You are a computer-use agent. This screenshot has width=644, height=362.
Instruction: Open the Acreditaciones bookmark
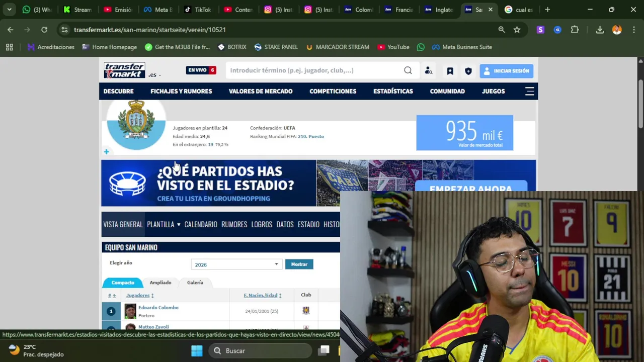51,47
